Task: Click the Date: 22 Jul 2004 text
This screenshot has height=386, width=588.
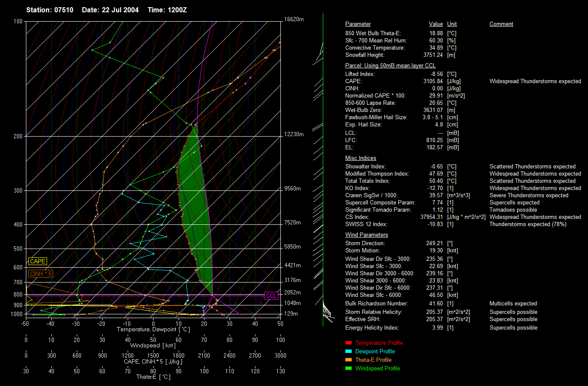Action: pyautogui.click(x=110, y=10)
